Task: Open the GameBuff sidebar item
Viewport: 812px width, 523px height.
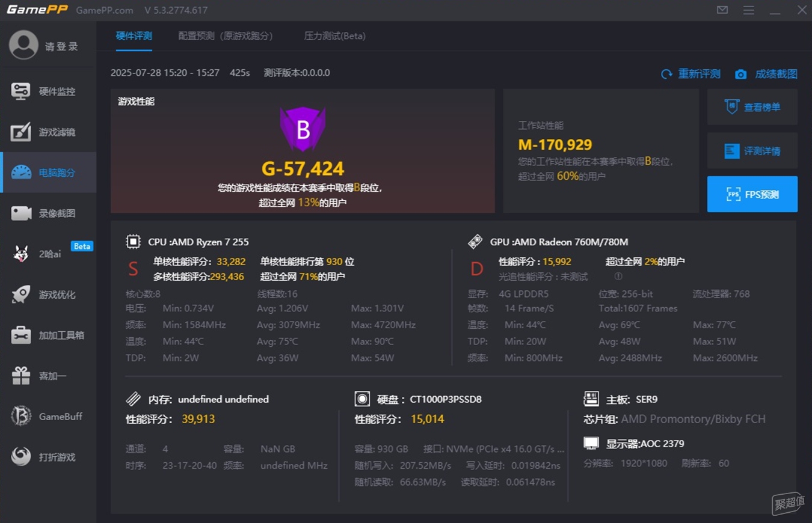Action: [48, 417]
